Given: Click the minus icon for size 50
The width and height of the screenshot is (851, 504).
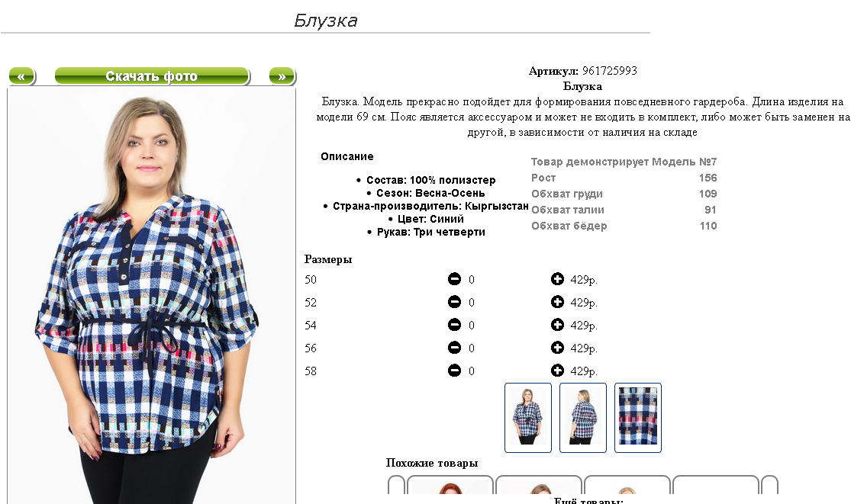Looking at the screenshot, I should [x=454, y=279].
